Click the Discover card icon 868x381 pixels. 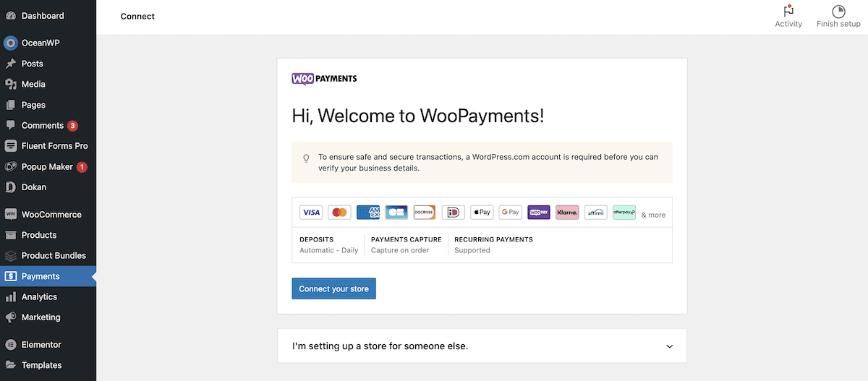pos(425,213)
